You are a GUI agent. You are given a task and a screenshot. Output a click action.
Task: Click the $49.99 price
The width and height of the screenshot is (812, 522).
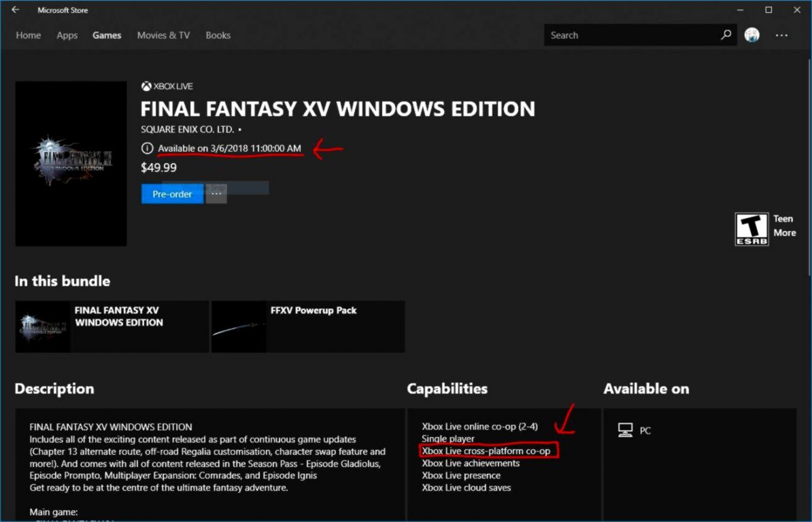click(x=159, y=168)
